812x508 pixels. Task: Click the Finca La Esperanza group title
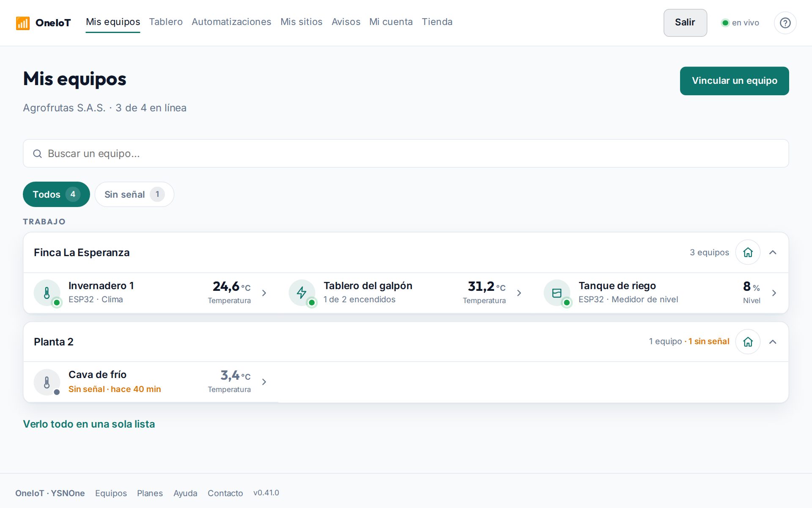pos(82,253)
